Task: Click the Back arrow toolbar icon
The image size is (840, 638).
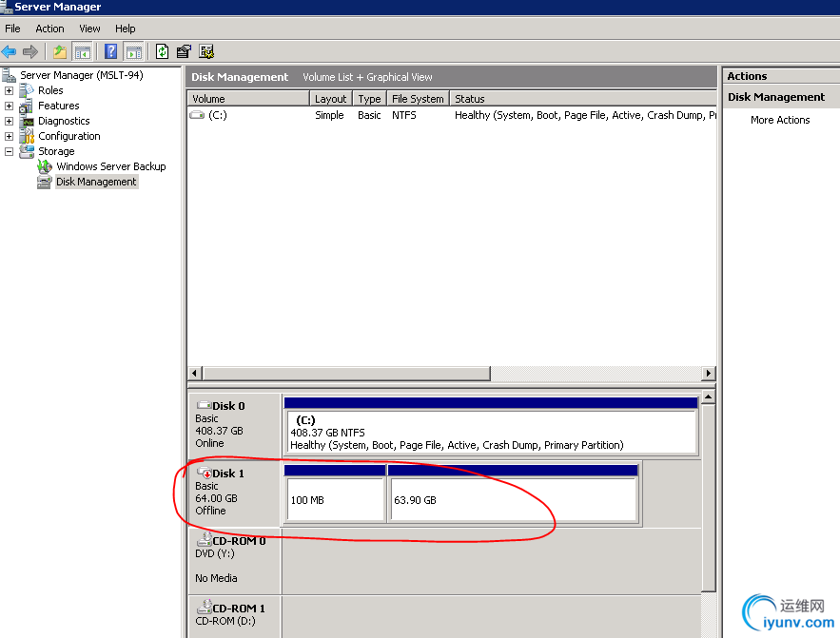Action: click(10, 52)
